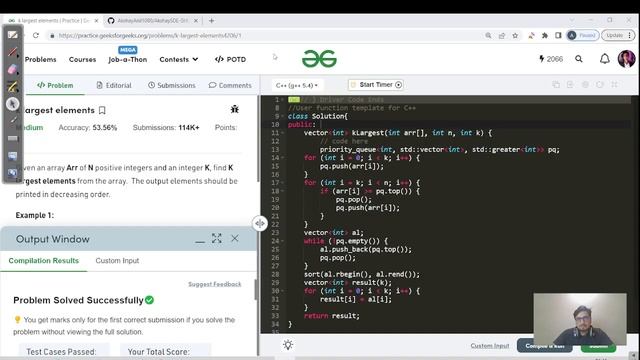Click the lightbulb hint icon below editor
Viewport: 640px width, 360px height.
tap(288, 345)
